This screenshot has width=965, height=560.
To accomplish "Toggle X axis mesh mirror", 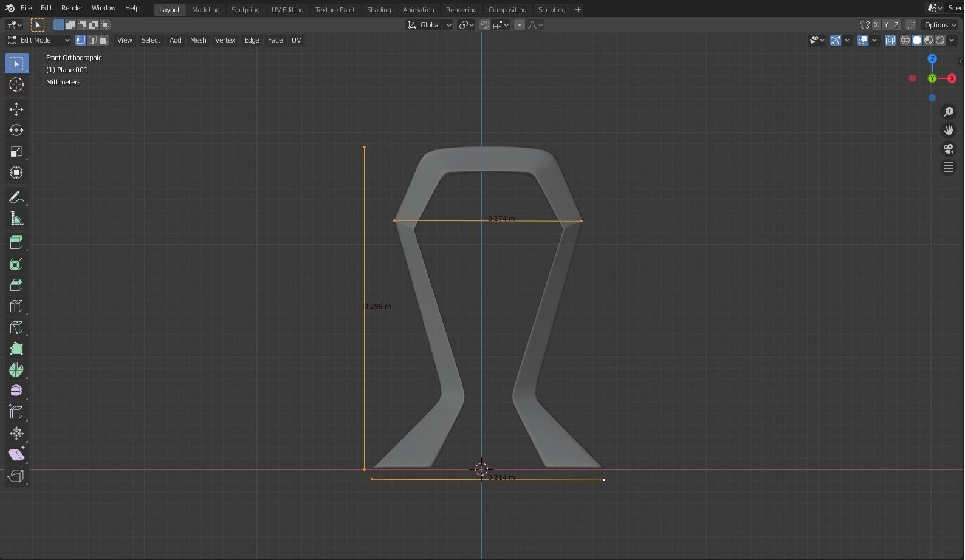I will coord(876,25).
